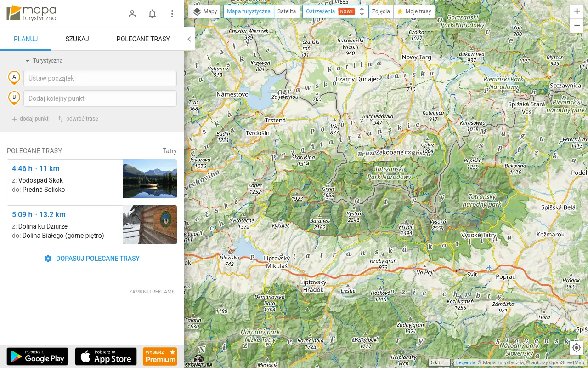Zoom out the map with minus button
This screenshot has width=588, height=368.
(577, 26)
